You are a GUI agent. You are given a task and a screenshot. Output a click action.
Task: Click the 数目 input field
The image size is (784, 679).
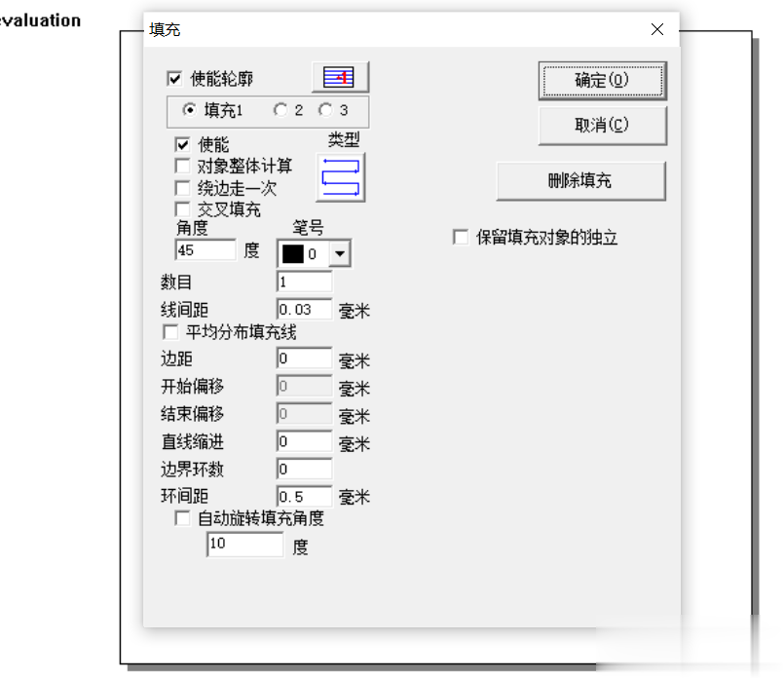point(305,282)
